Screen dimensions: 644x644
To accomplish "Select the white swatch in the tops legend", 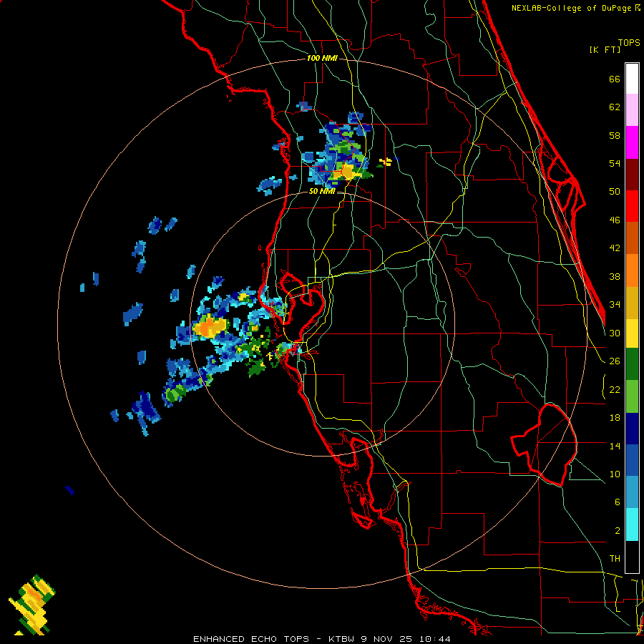I will tap(632, 79).
